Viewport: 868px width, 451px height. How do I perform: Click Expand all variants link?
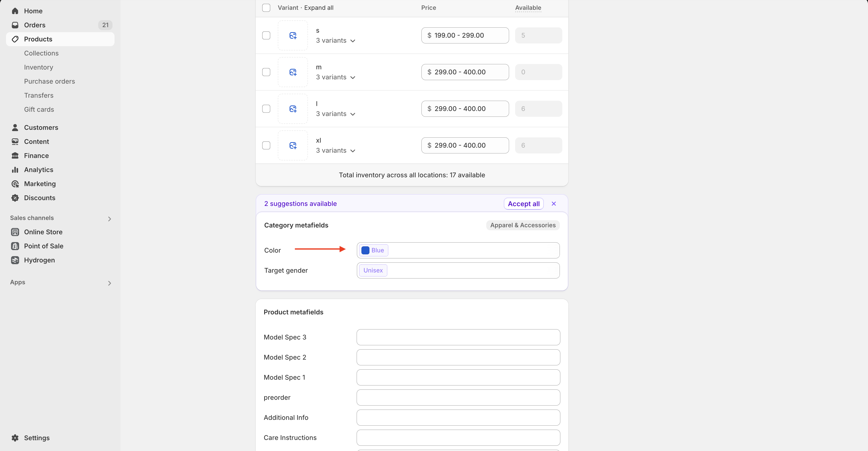pyautogui.click(x=318, y=8)
